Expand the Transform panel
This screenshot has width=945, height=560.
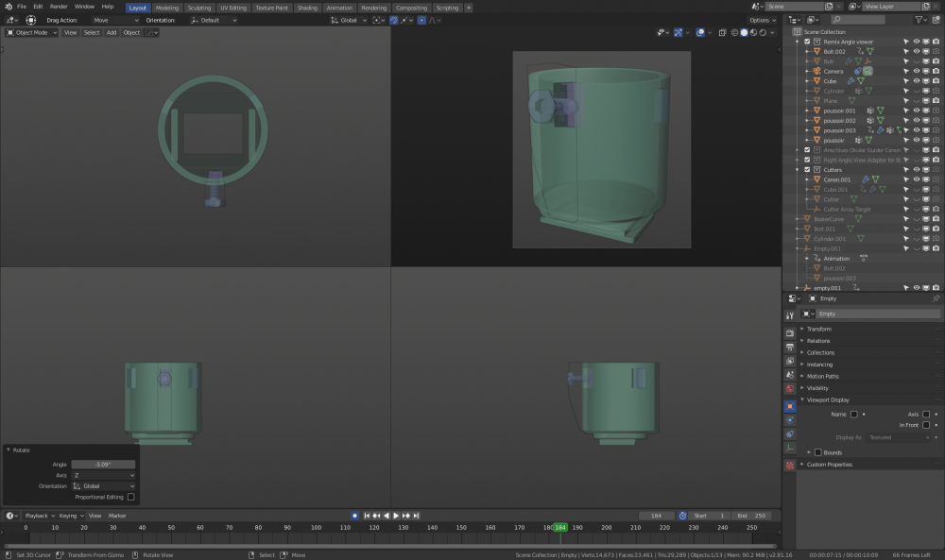pyautogui.click(x=818, y=329)
